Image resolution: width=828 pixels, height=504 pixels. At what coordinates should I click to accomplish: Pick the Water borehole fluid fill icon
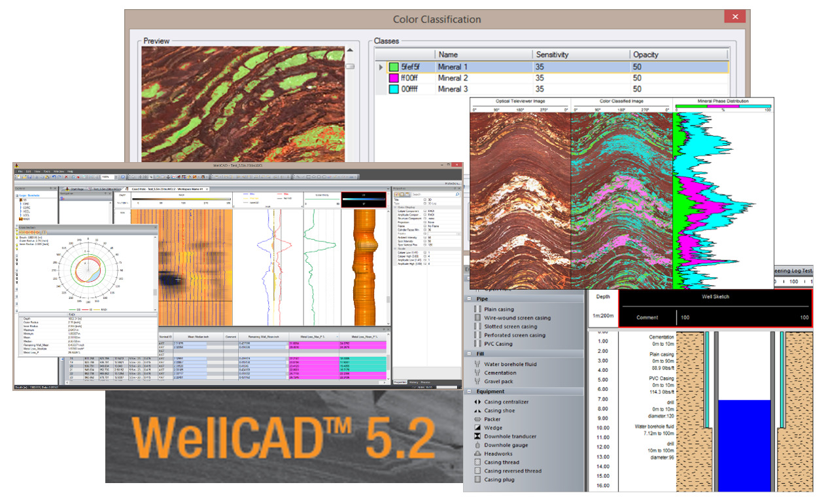[x=476, y=364]
